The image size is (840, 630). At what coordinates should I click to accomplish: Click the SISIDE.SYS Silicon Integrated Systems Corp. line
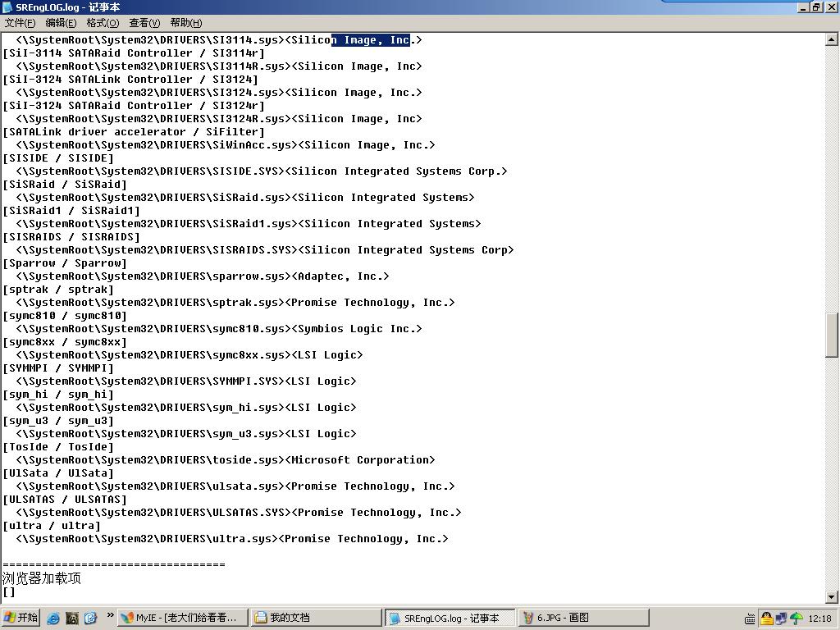(262, 171)
